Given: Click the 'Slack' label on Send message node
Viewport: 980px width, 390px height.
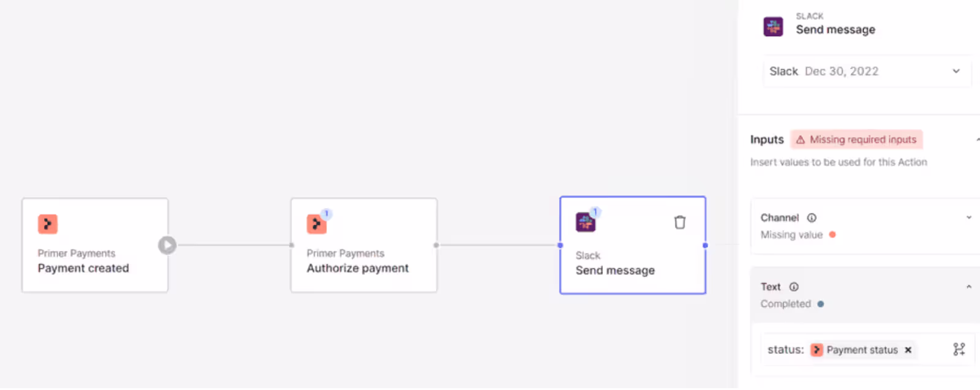Looking at the screenshot, I should 588,256.
